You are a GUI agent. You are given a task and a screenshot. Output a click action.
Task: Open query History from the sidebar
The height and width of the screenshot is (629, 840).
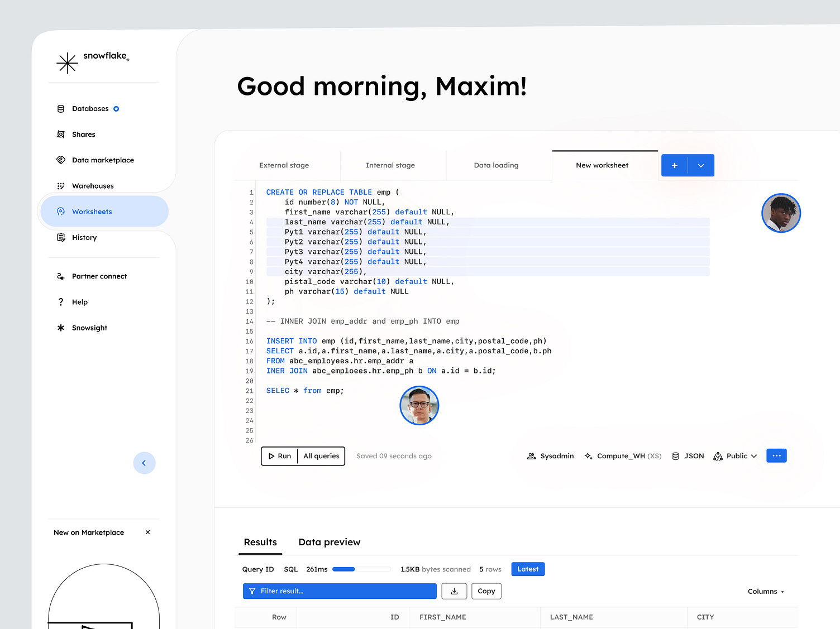61,237
